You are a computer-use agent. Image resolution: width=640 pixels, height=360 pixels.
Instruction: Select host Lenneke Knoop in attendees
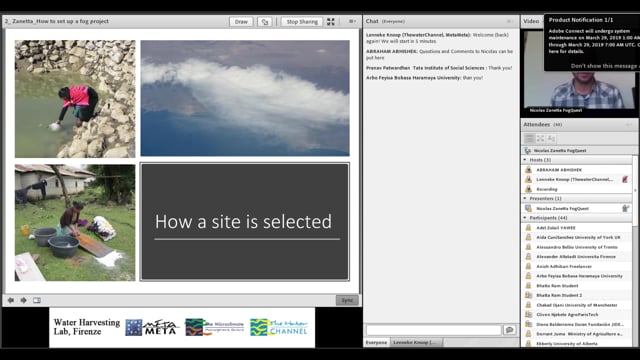click(577, 180)
